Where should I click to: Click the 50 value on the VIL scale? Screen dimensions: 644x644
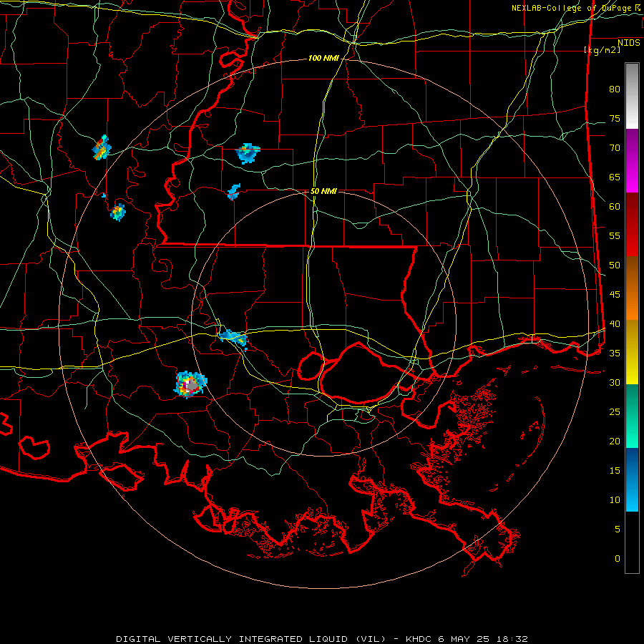(615, 265)
